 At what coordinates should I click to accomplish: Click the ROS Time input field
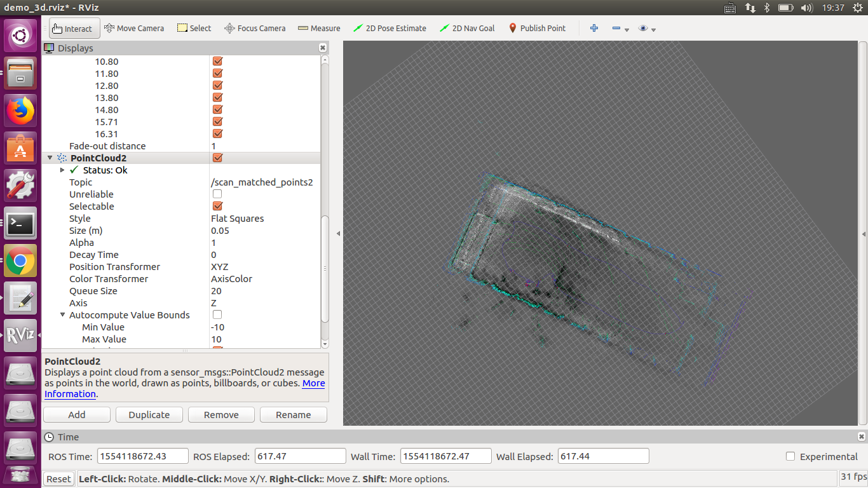(x=142, y=456)
